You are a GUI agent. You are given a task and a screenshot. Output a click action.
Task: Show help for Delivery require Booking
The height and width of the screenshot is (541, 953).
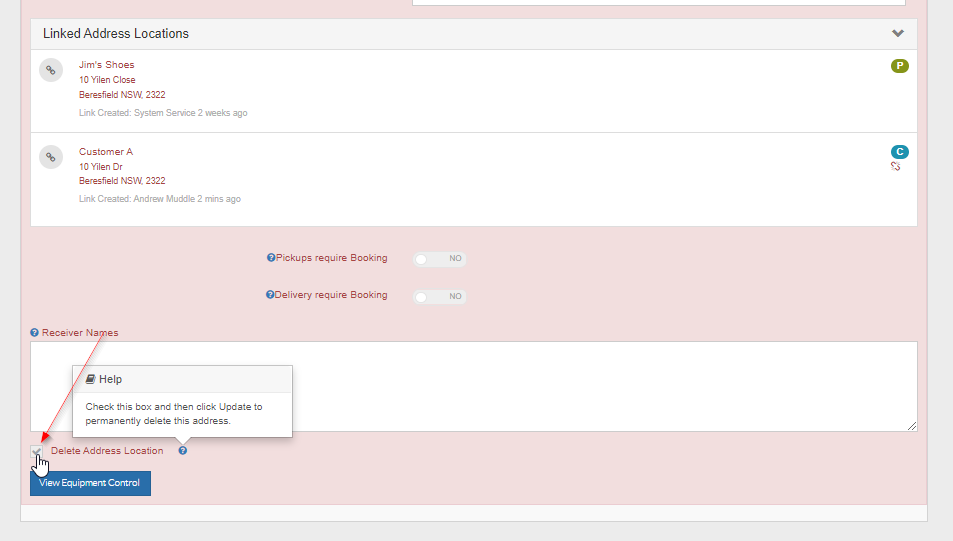pyautogui.click(x=270, y=295)
